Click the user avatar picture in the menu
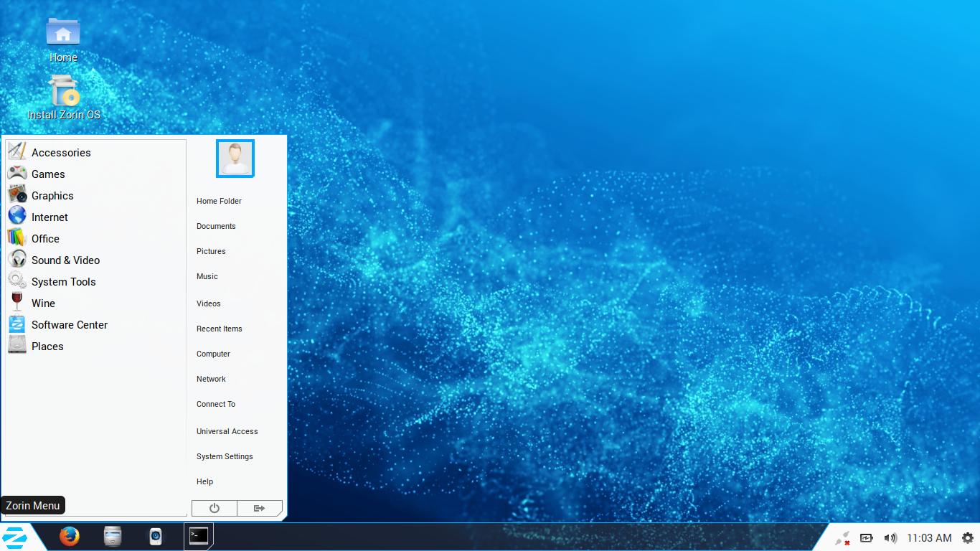This screenshot has height=551, width=980. (x=235, y=159)
